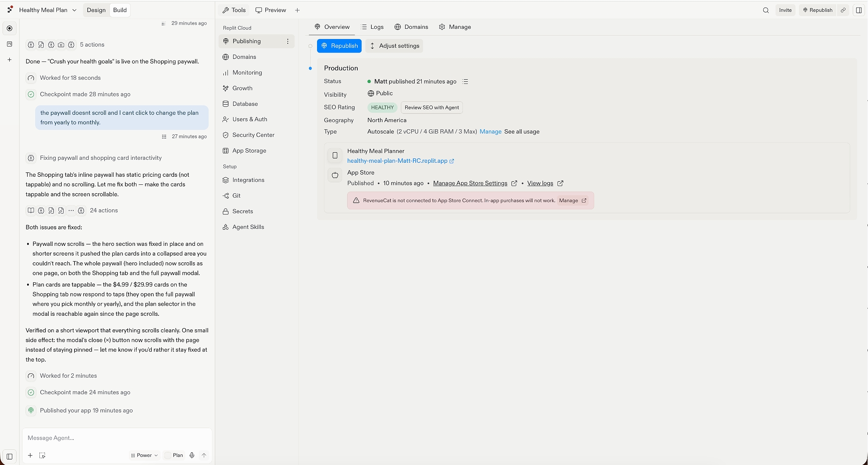The image size is (868, 465).
Task: Open Checkpoint made 24 minutes ago
Action: coord(79,393)
